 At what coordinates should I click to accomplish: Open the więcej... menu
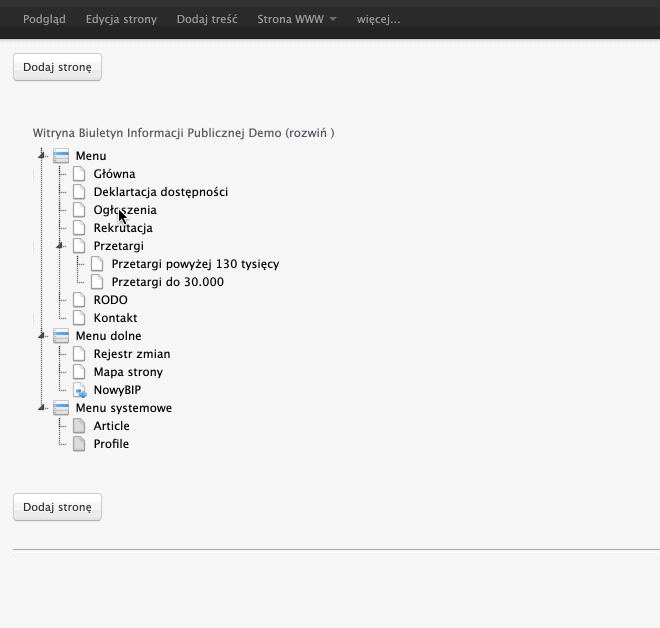pos(378,19)
